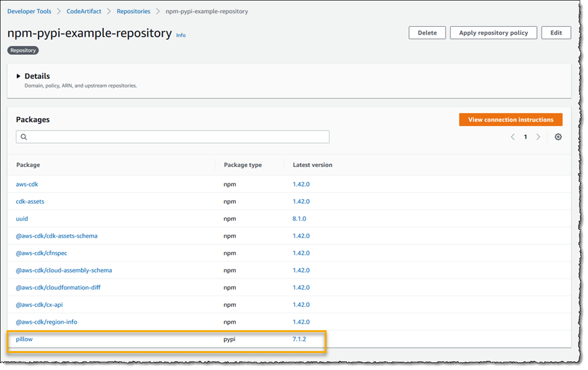Screen dimensions: 588x370
Task: Click the Latest version column header
Action: [x=312, y=165]
